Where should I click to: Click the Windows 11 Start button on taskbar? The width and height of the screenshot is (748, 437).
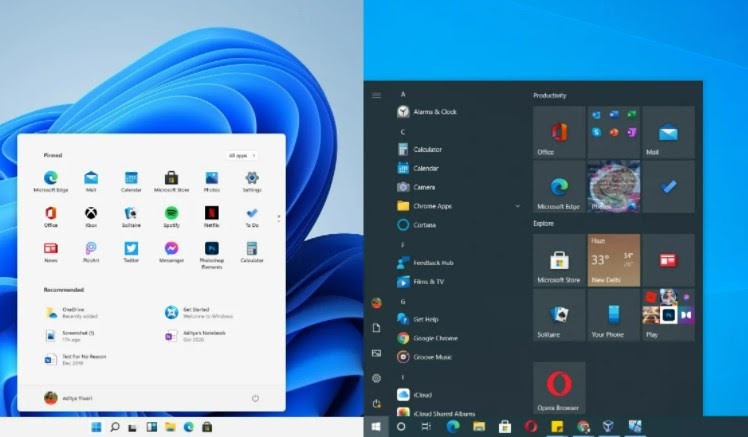96,427
